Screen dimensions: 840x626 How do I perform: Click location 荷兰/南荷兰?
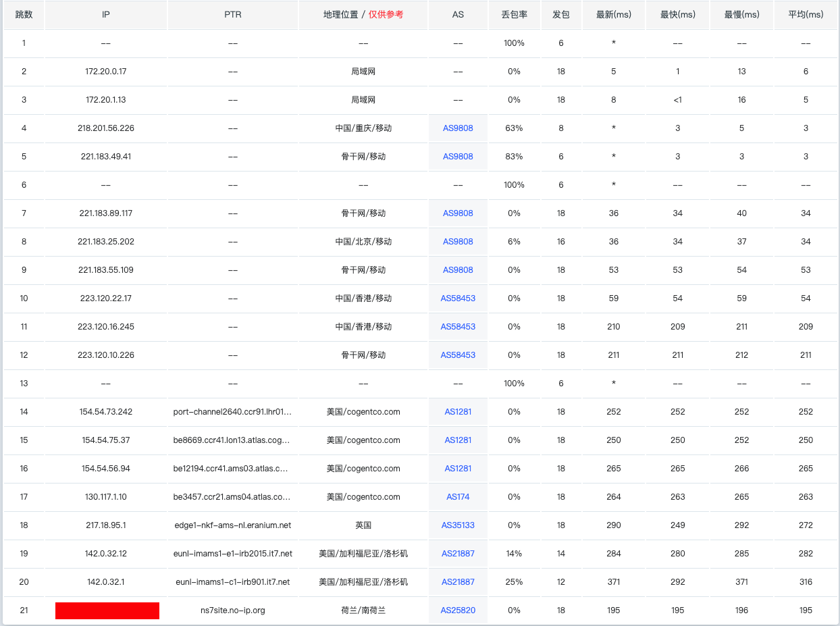(363, 610)
